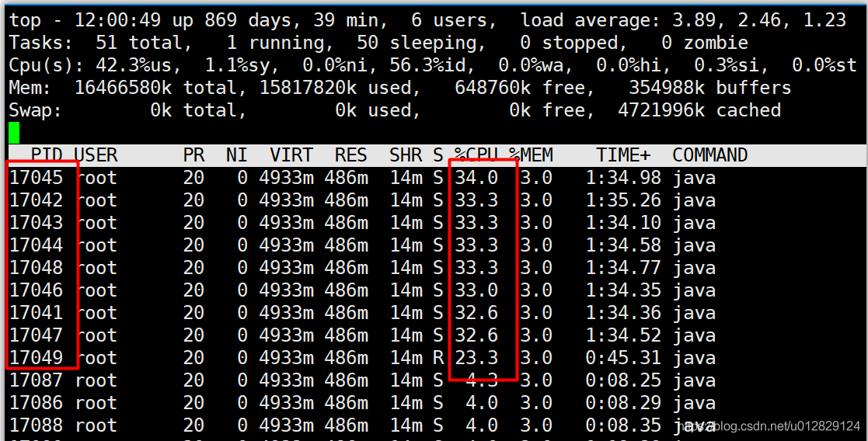Viewport: 868px width, 441px height.
Task: Select PID 17049 in the process list
Action: pos(37,357)
